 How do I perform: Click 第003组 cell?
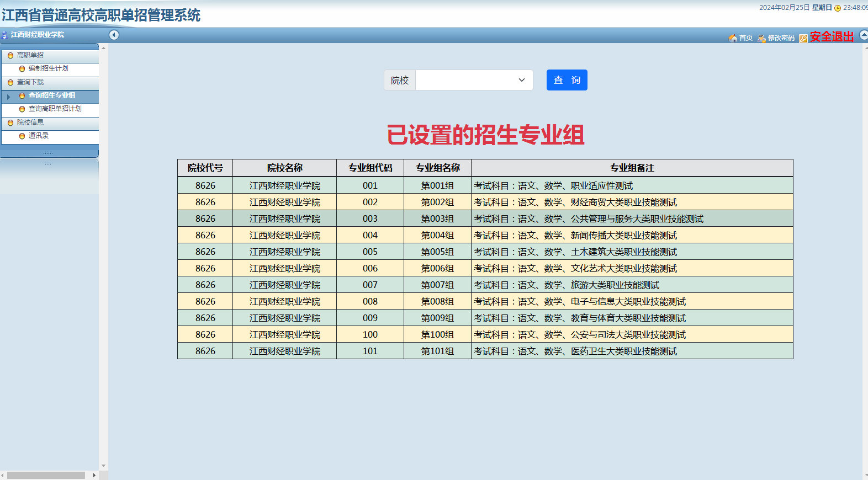[437, 219]
